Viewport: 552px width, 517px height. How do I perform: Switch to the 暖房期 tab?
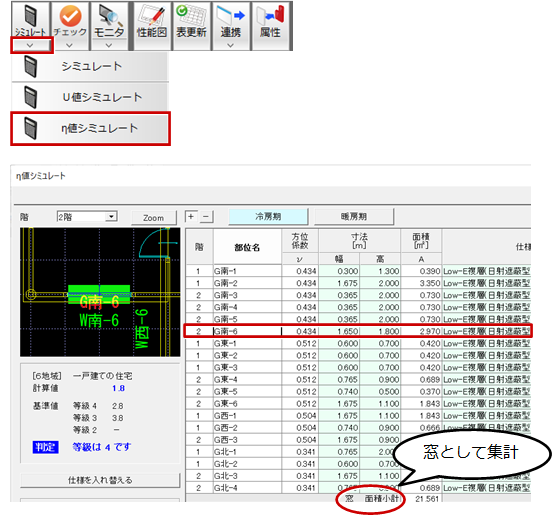[x=354, y=216]
